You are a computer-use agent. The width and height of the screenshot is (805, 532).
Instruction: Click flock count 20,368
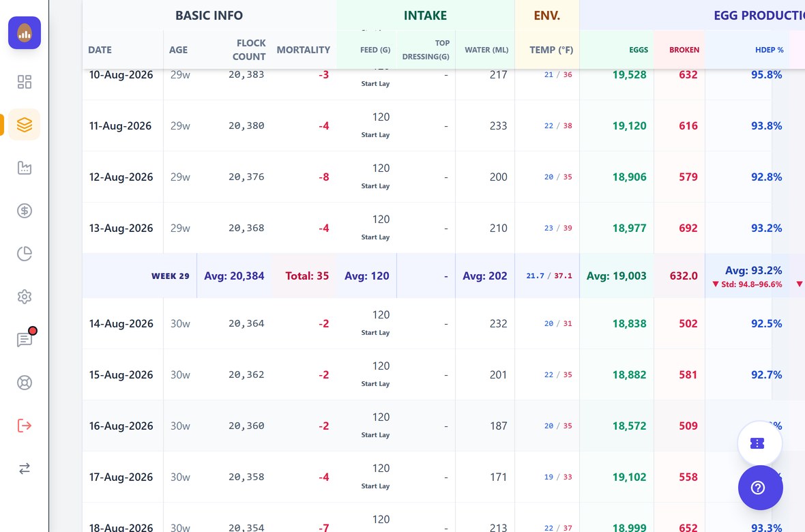[x=246, y=228]
